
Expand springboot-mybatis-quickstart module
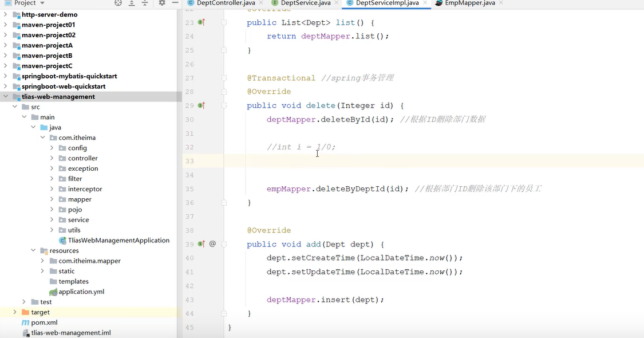pos(5,76)
